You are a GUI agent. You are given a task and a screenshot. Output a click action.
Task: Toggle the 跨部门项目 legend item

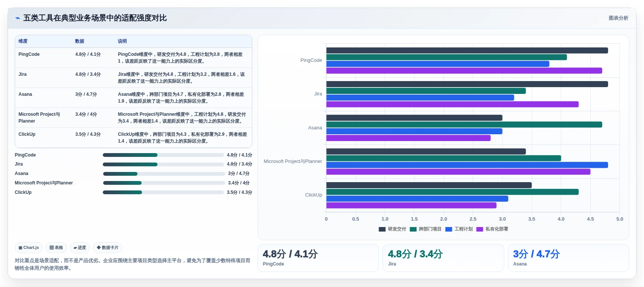[426, 229]
